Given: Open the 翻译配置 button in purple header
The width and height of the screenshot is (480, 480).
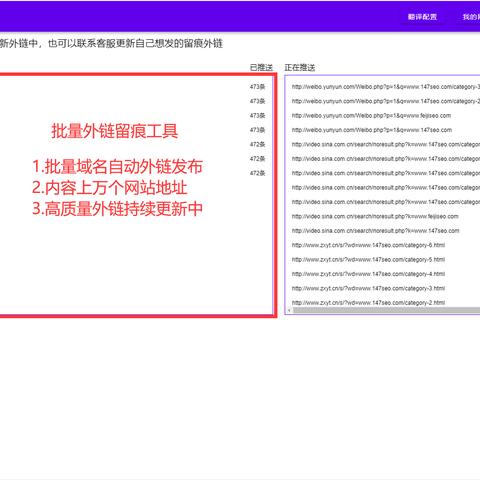Looking at the screenshot, I should click(x=422, y=17).
